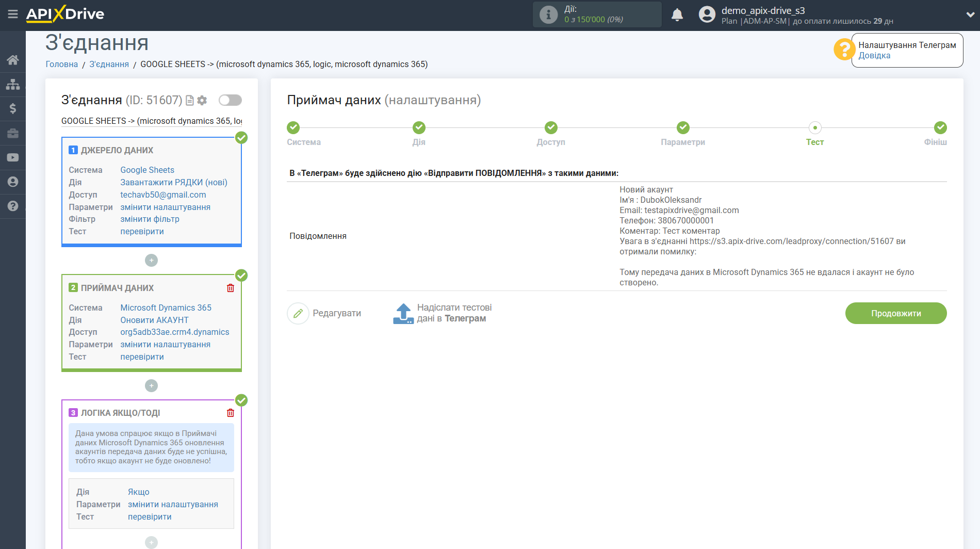Delete the Data Receiver block

pos(231,288)
